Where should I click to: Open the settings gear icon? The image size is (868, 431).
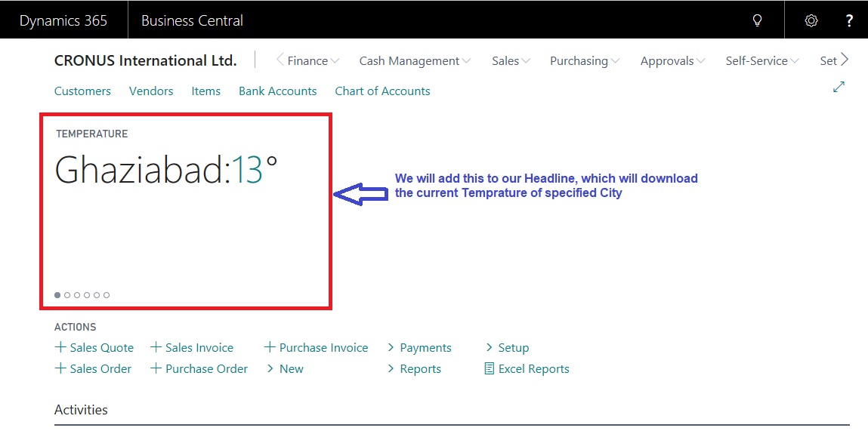[811, 20]
